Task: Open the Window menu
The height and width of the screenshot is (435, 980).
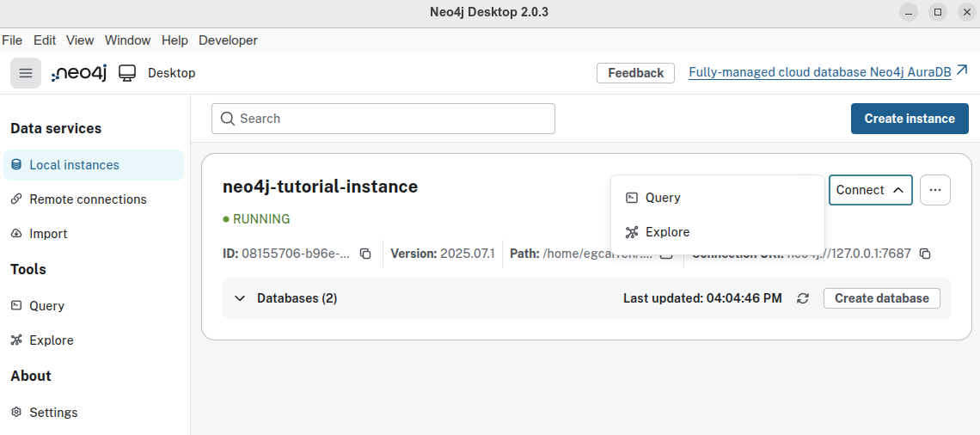Action: pyautogui.click(x=127, y=40)
